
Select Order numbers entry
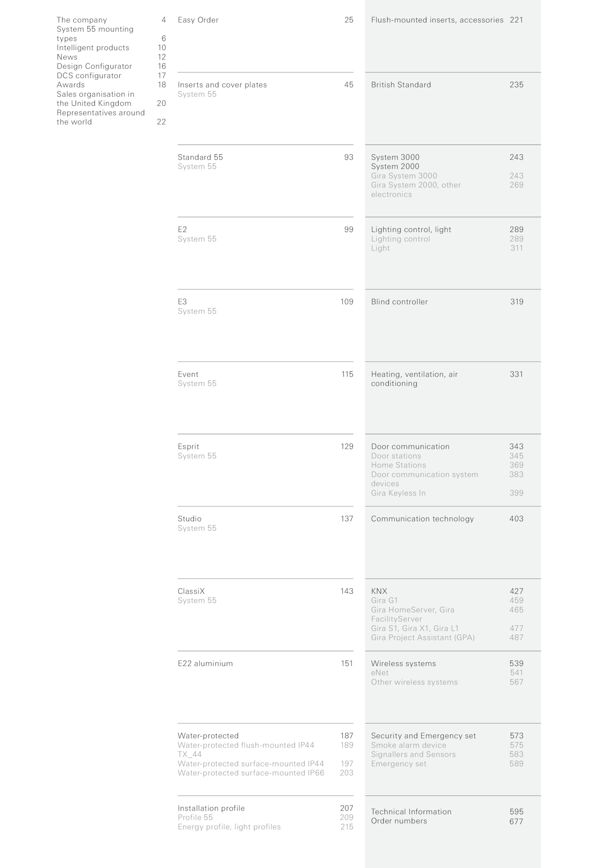coord(399,821)
